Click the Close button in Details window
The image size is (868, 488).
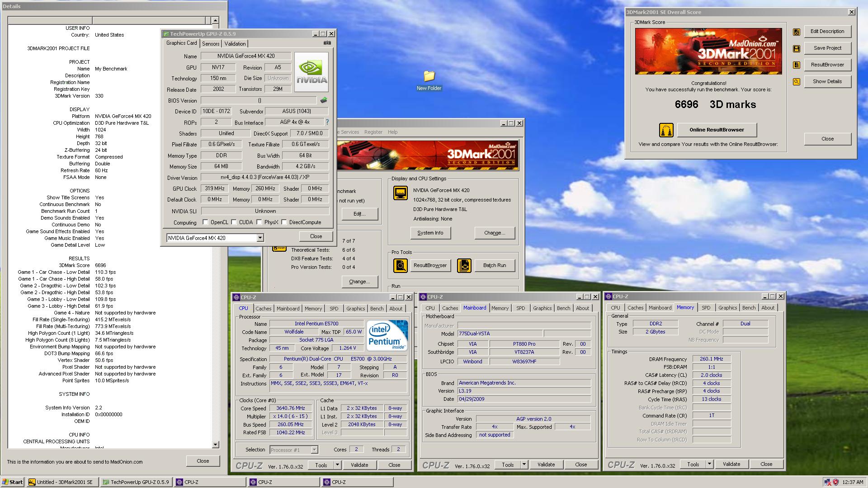coord(203,461)
